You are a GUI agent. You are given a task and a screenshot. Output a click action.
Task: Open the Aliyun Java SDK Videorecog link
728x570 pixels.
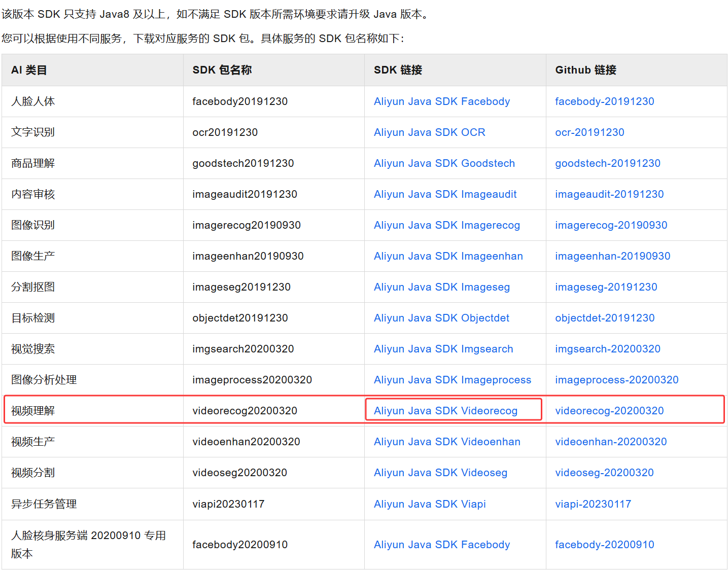[446, 411]
